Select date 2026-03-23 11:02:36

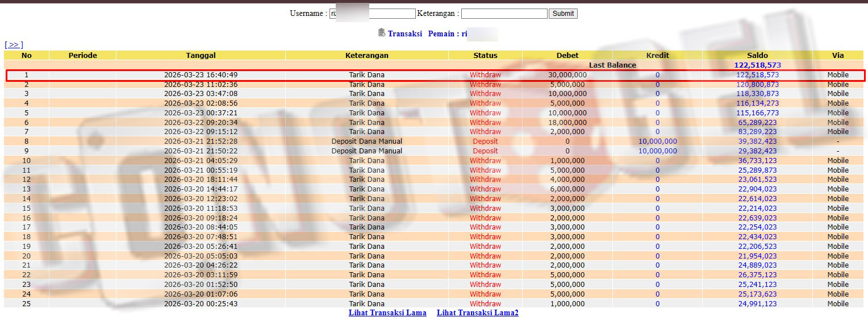point(201,84)
